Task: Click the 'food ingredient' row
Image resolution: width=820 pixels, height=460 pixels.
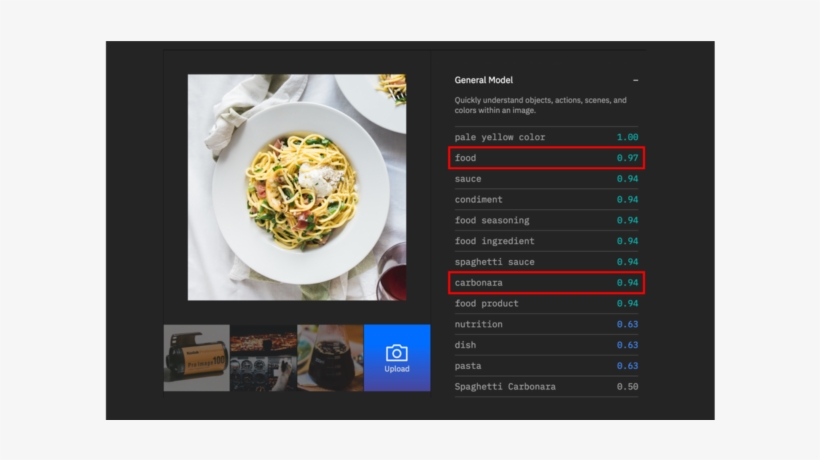Action: click(x=546, y=241)
